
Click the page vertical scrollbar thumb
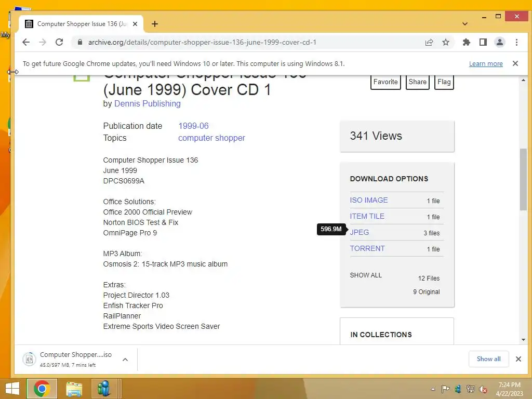point(523,179)
